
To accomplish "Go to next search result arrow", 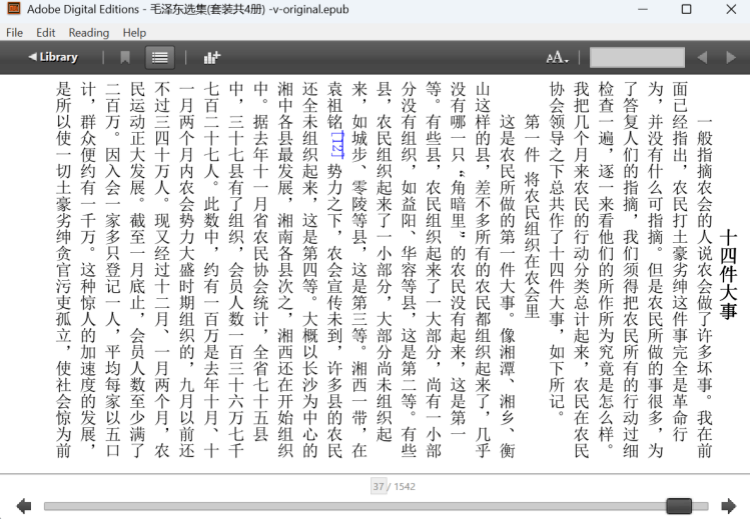I will (731, 57).
